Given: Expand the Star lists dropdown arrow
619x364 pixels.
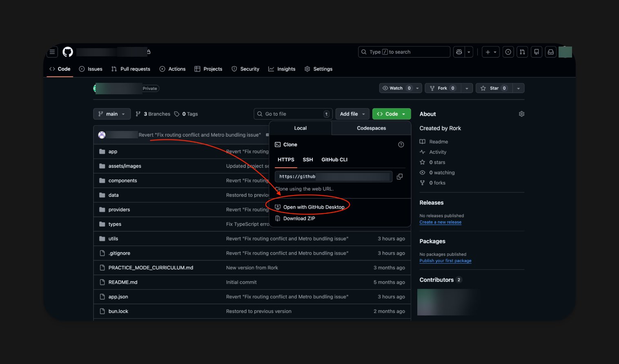Looking at the screenshot, I should tap(519, 88).
